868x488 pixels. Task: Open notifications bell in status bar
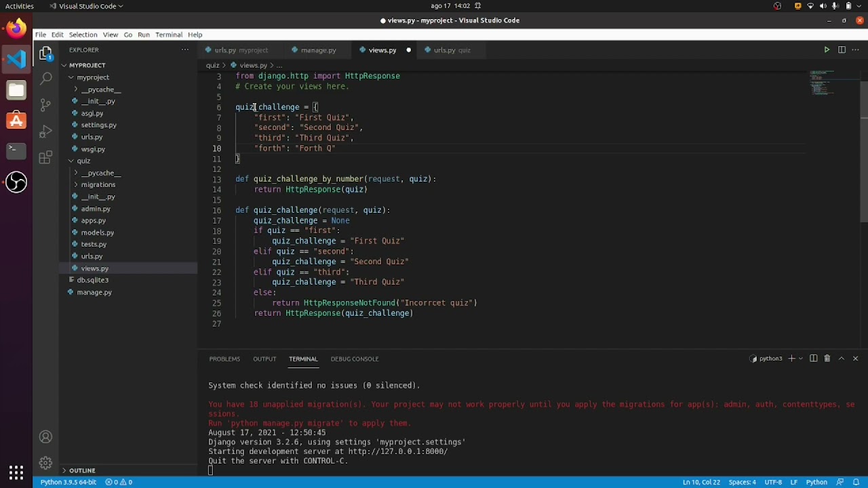pos(856,482)
